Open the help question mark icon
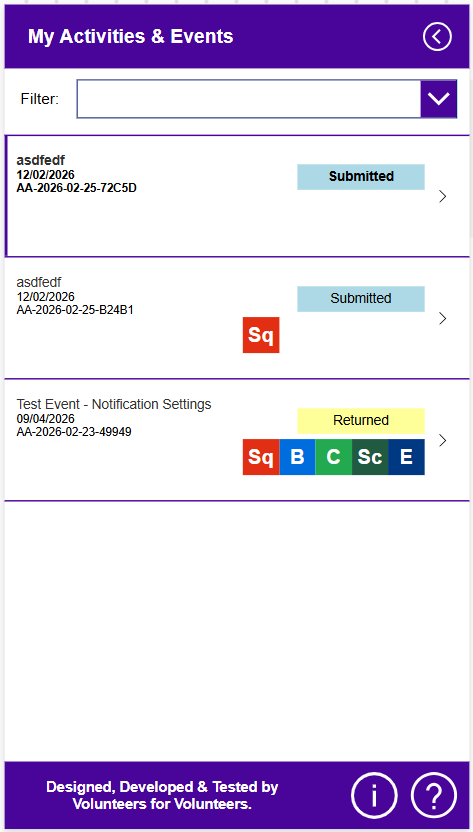Viewport: 473px width, 832px height. coord(434,795)
